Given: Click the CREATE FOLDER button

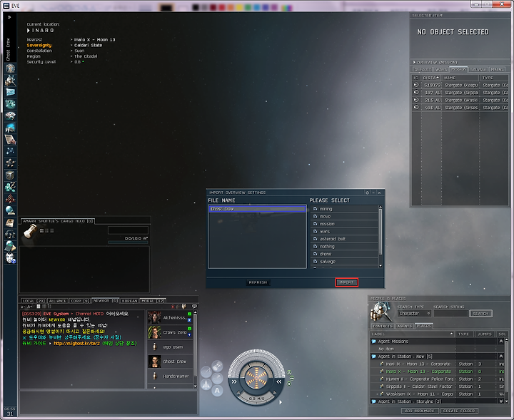Looking at the screenshot, I should click(459, 411).
